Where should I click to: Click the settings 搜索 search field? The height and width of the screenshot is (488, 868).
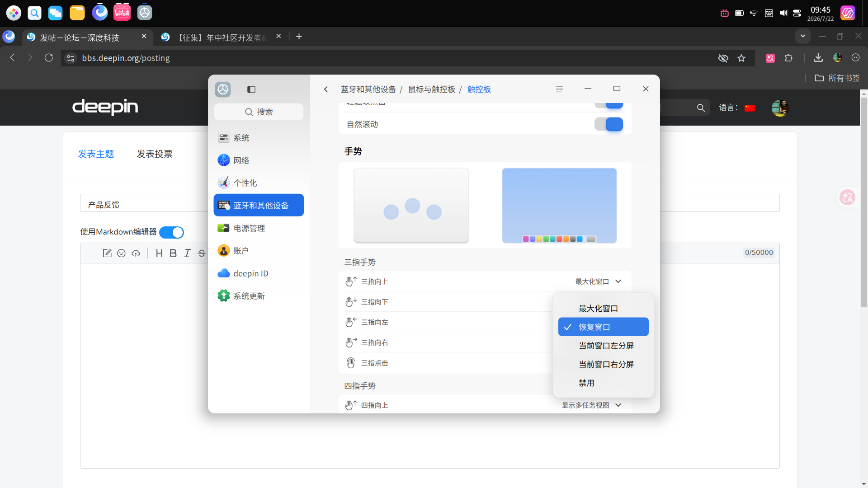coord(259,112)
